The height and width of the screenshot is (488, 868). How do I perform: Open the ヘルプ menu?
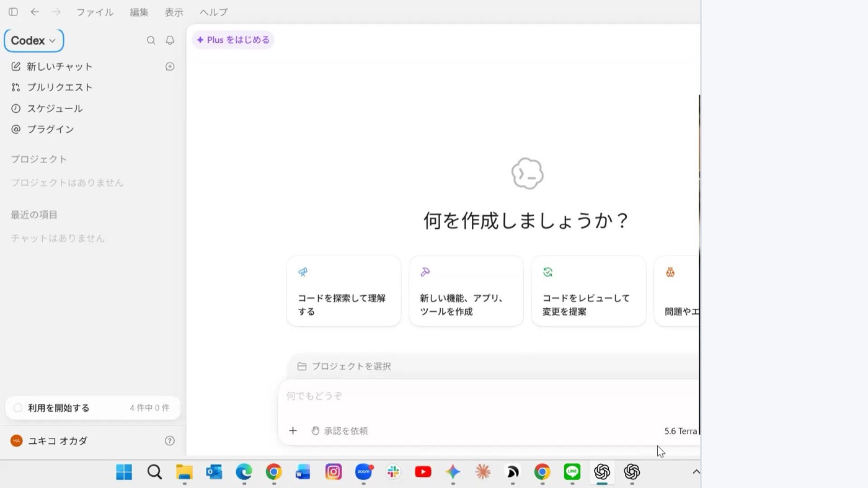tap(214, 12)
